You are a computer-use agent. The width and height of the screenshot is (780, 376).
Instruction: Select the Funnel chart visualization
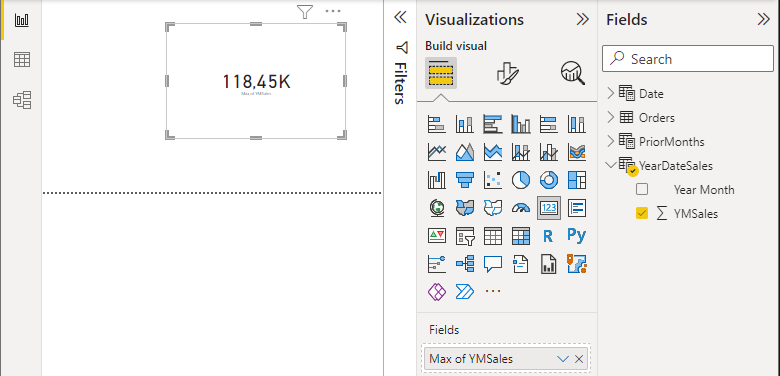[x=465, y=180]
